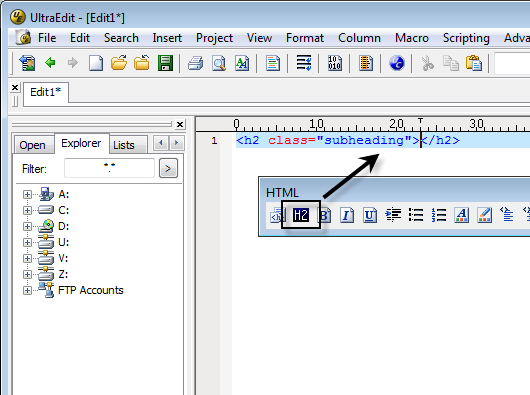Open the Format menu
Viewport: 530px width, 395px height.
coord(305,38)
